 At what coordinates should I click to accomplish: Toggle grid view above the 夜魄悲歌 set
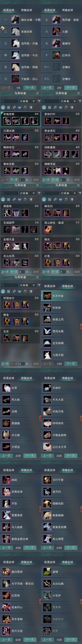point(9,108)
